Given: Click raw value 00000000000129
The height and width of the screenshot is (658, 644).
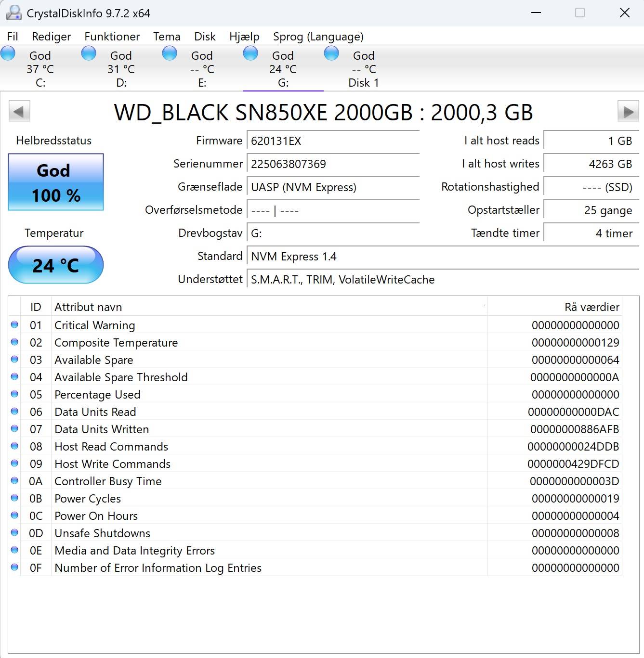Looking at the screenshot, I should tap(576, 342).
